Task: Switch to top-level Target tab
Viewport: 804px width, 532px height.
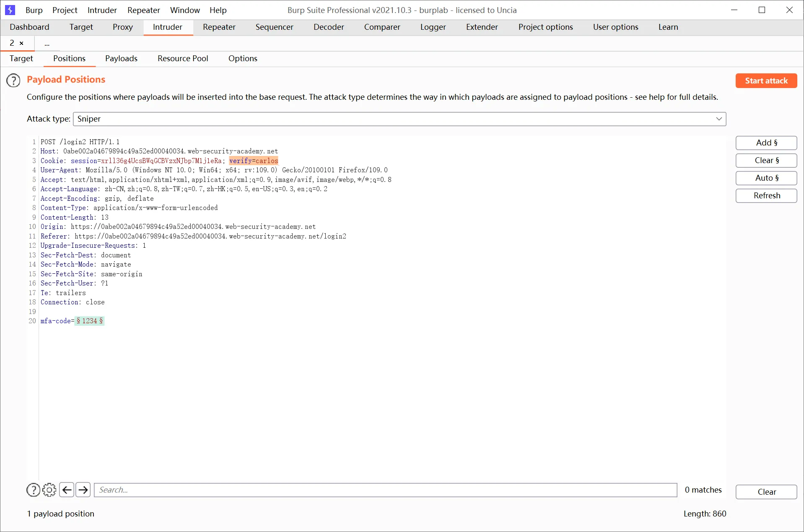Action: click(81, 27)
